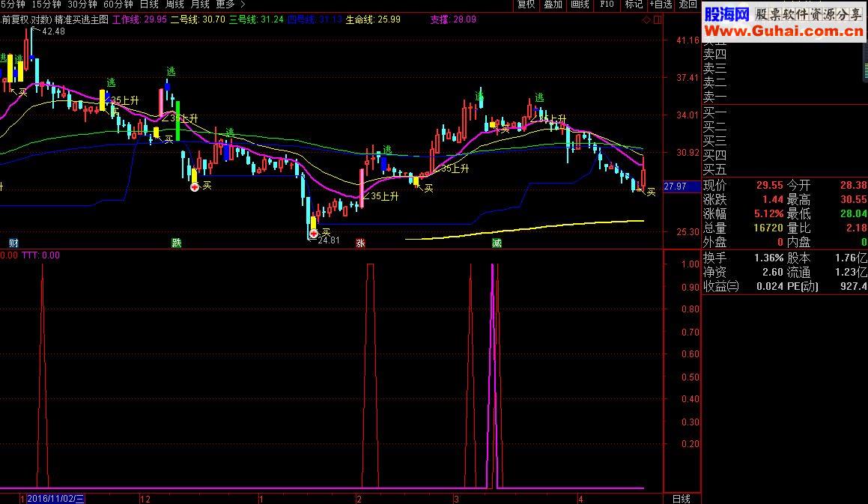Click the diamond icon above the chart
The width and height of the screenshot is (868, 504).
tap(646, 20)
